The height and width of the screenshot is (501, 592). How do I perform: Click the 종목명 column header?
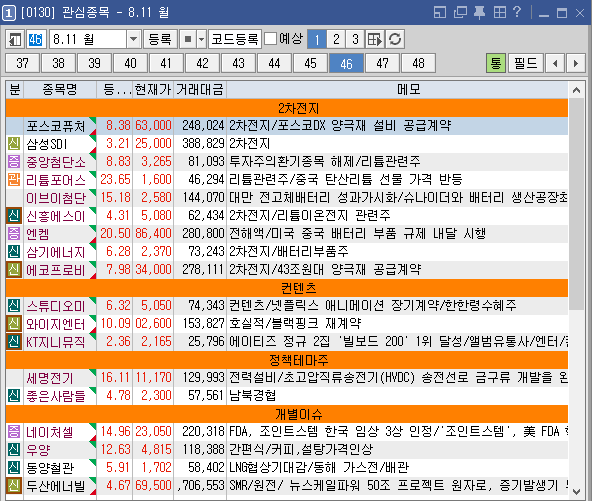[60, 89]
